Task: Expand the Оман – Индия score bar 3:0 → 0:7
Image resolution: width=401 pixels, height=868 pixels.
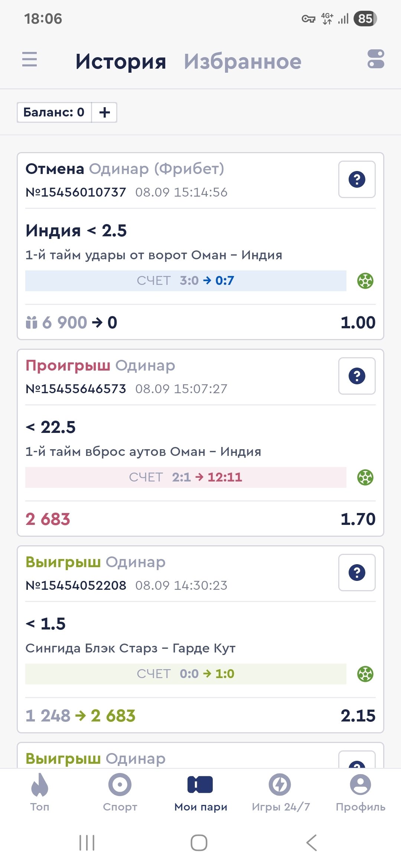Action: 186,281
